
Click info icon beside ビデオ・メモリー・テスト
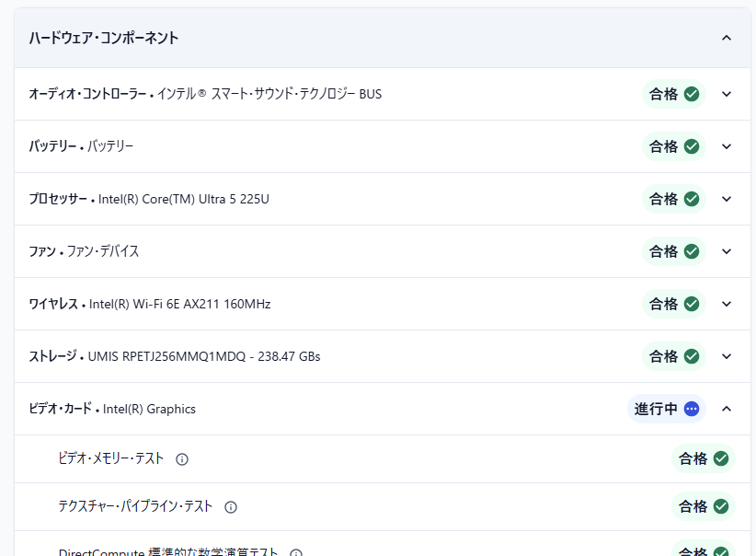(182, 459)
